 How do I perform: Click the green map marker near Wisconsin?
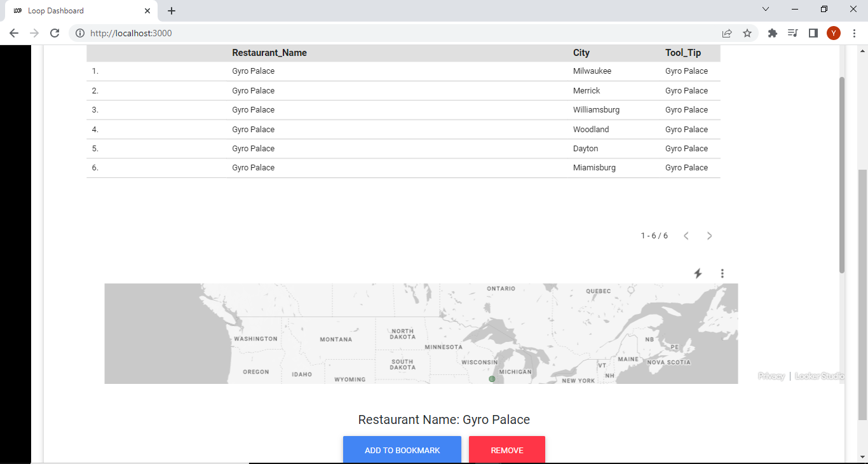(492, 379)
